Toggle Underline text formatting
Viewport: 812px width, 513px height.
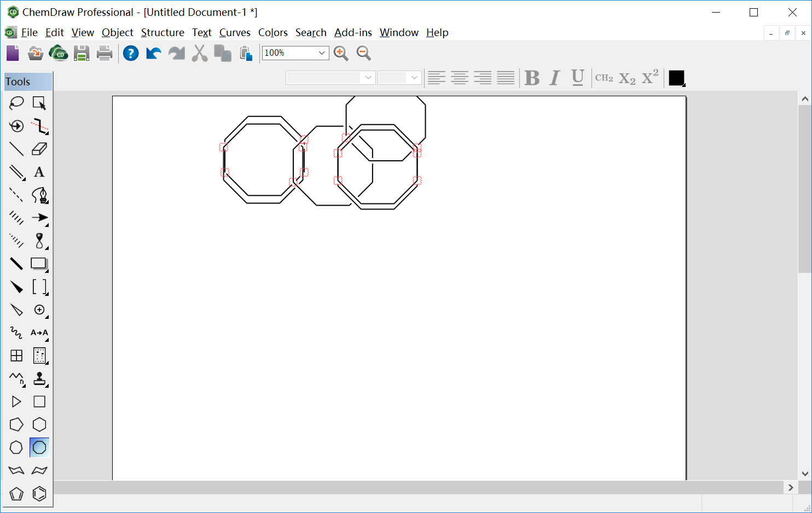click(578, 78)
